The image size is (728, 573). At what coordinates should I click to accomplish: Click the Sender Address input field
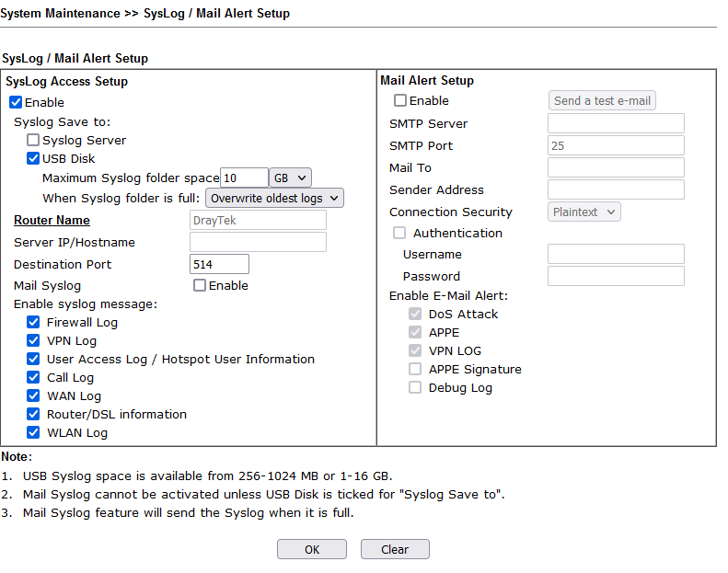click(x=616, y=189)
